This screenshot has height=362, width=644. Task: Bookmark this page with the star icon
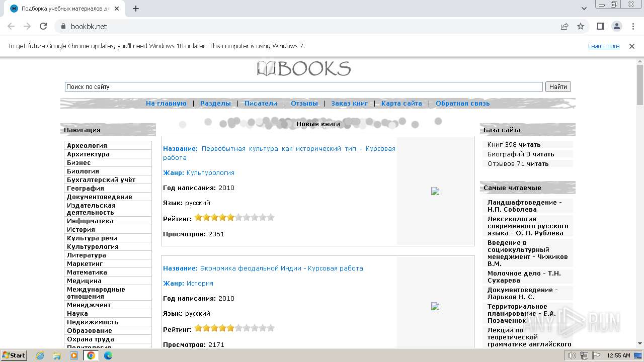[581, 26]
